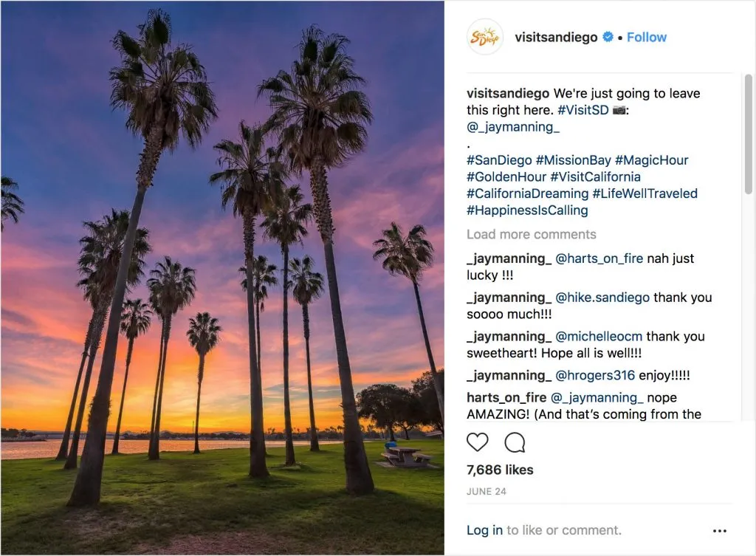Open the three-dots more options menu
The height and width of the screenshot is (556, 756).
(720, 530)
